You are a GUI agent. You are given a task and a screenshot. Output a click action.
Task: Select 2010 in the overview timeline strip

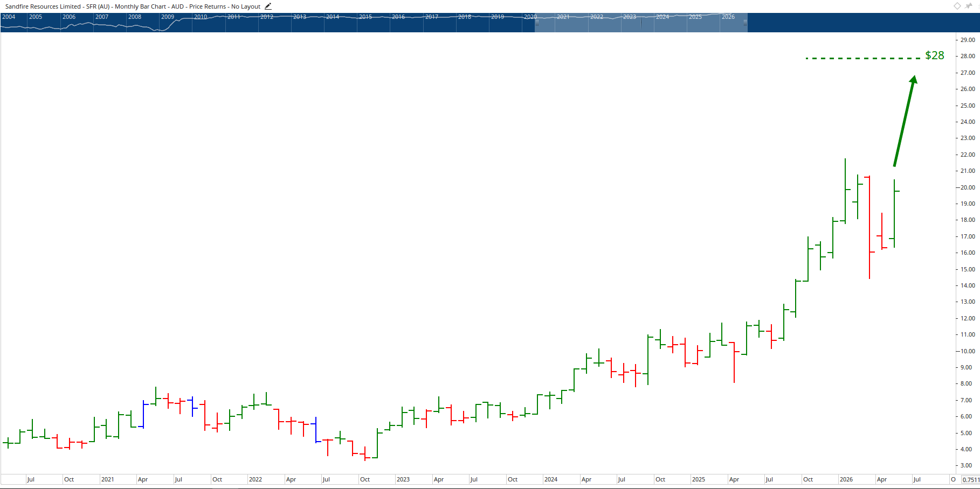pos(201,17)
